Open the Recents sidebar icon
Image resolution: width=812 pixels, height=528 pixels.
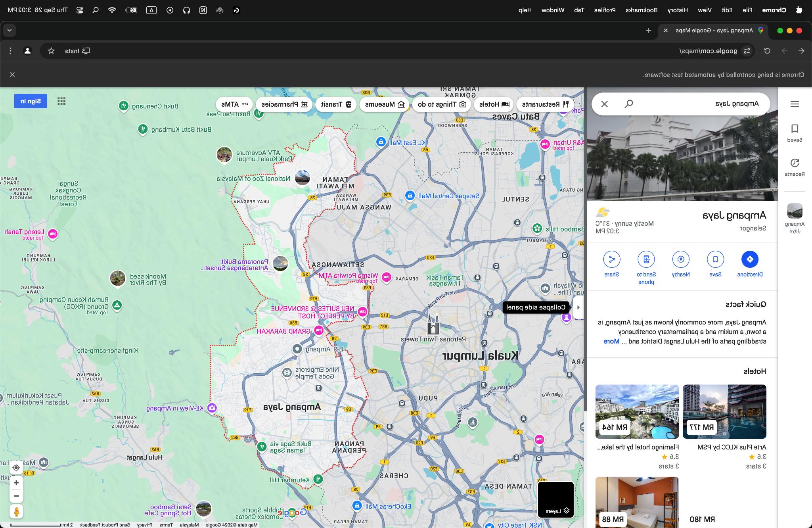pos(795,167)
